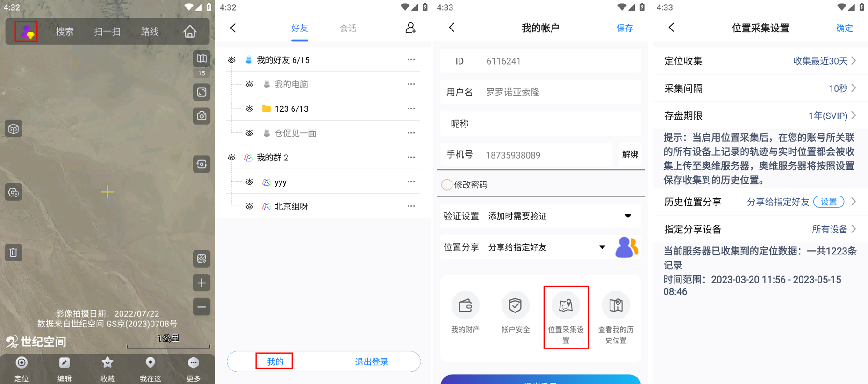868x384 pixels.
Task: Expand the 验证设置 dropdown
Action: click(x=628, y=216)
